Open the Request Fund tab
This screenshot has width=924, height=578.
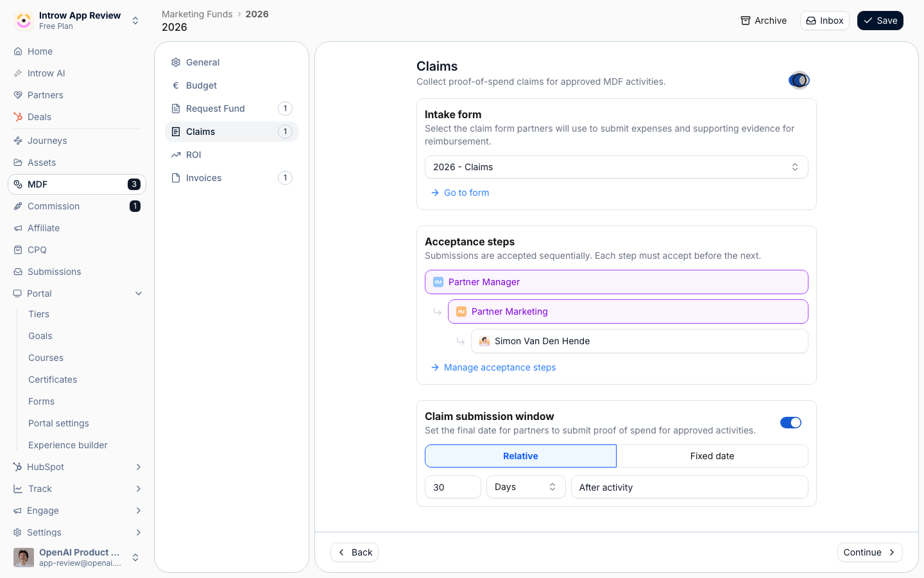tap(232, 109)
